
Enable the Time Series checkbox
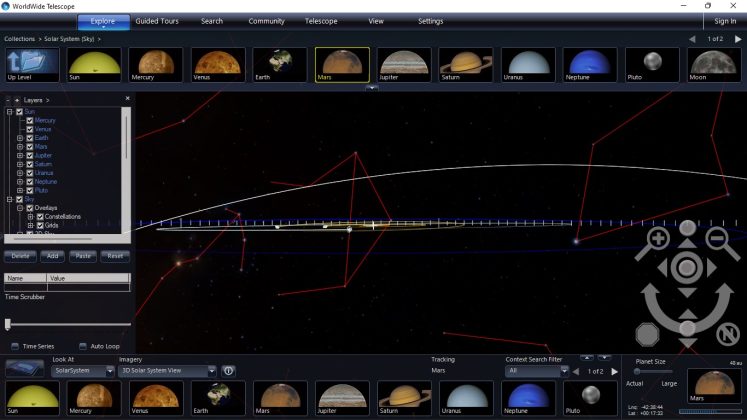(15, 346)
